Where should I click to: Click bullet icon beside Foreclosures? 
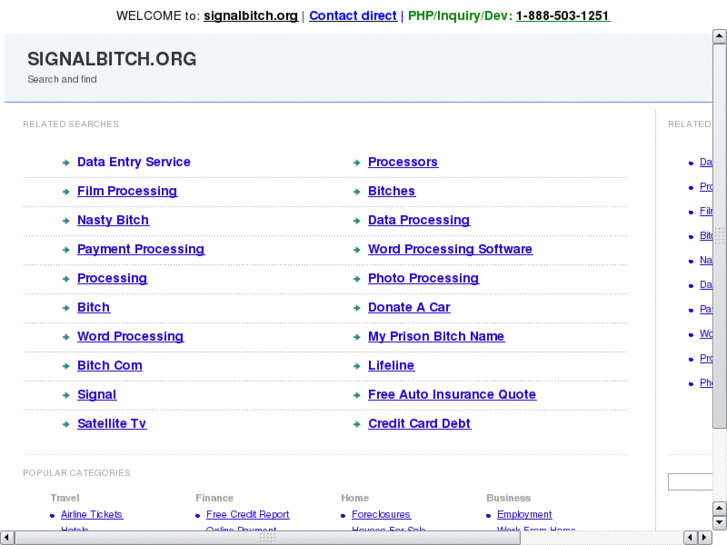343,516
